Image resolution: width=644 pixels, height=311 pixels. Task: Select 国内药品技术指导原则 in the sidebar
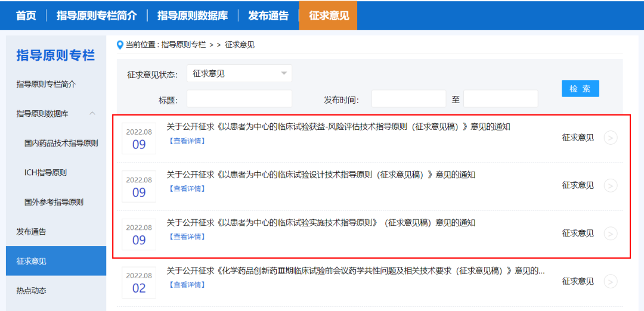[61, 144]
